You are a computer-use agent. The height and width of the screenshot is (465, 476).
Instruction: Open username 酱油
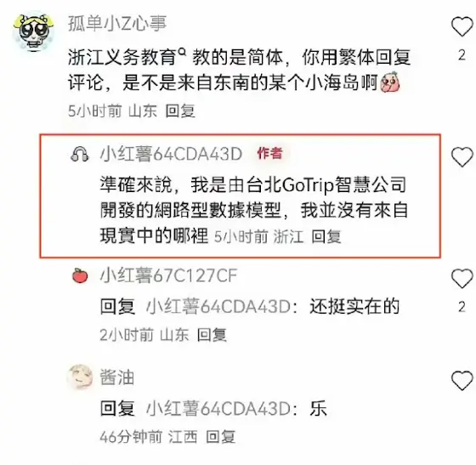pyautogui.click(x=117, y=377)
